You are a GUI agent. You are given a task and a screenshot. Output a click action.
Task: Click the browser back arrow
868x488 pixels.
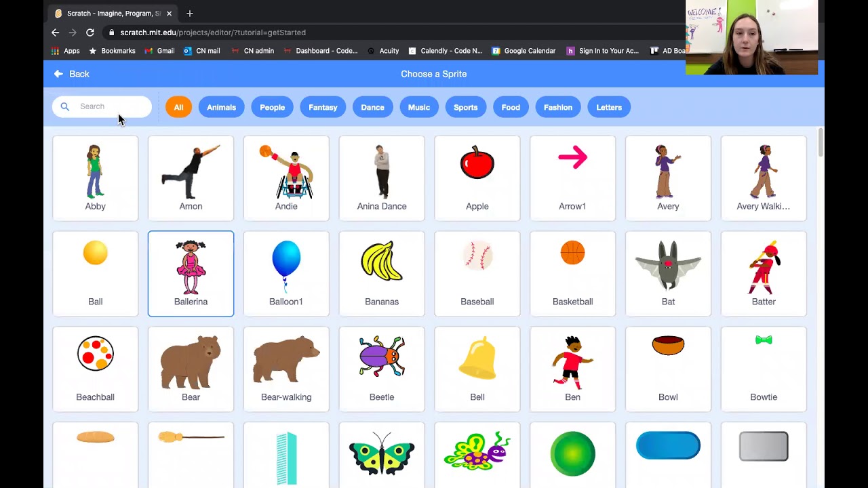pos(56,33)
